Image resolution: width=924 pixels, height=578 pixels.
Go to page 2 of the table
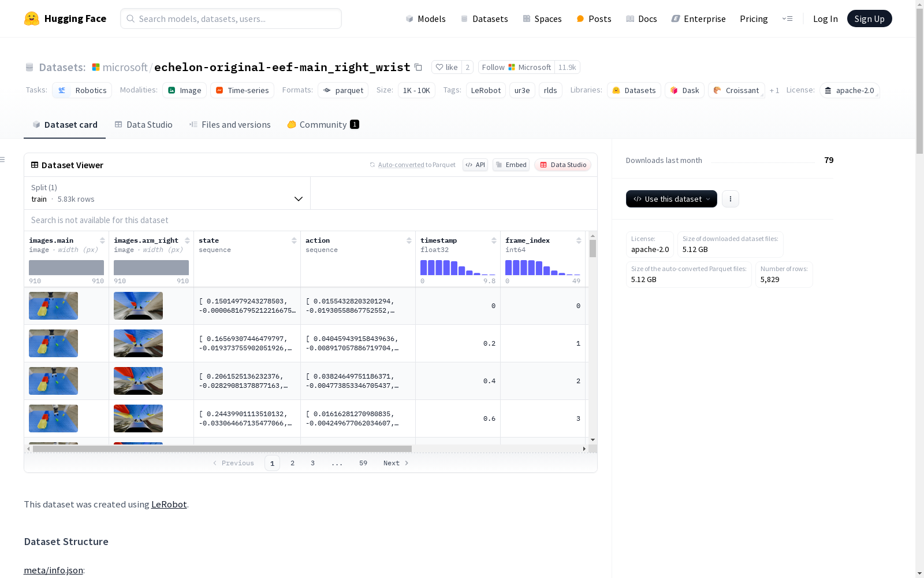click(293, 463)
